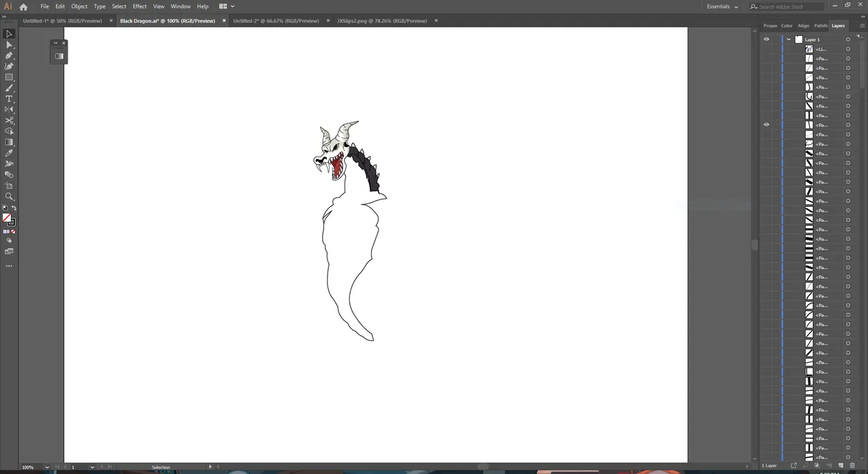Viewport: 868px width, 474px height.
Task: Select the Reflect tool
Action: click(x=9, y=110)
